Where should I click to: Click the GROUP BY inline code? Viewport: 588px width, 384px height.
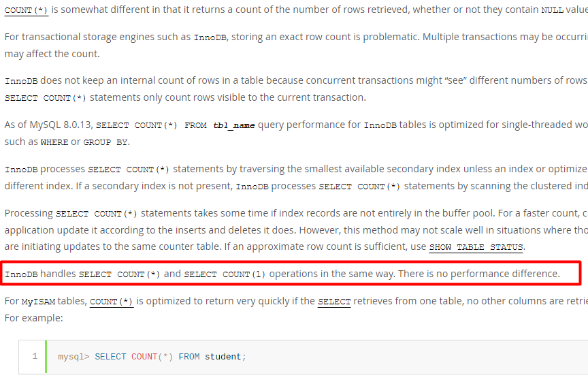[x=105, y=142]
